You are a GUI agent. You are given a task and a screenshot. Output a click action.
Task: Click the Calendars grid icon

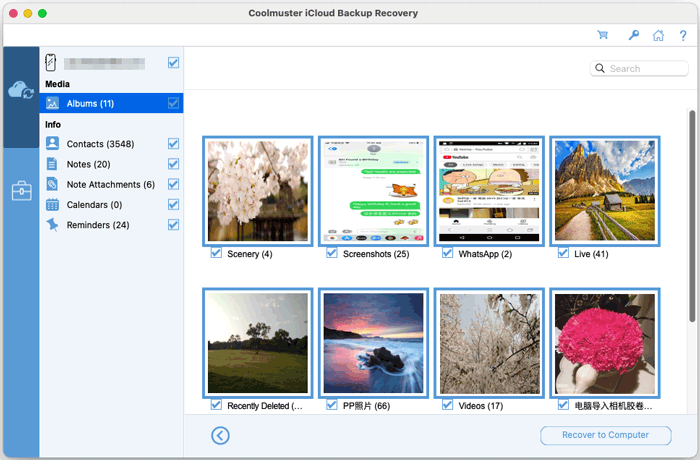point(52,204)
